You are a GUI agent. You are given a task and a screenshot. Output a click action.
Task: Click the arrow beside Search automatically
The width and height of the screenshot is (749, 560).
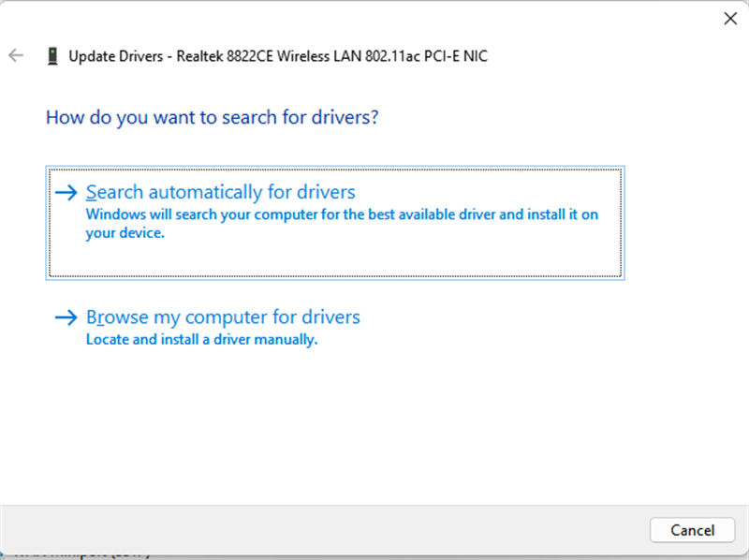(x=66, y=193)
